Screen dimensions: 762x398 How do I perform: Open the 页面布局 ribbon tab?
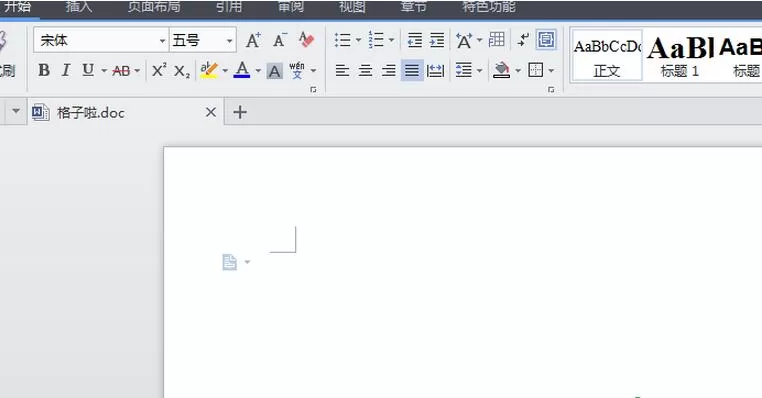pos(154,7)
